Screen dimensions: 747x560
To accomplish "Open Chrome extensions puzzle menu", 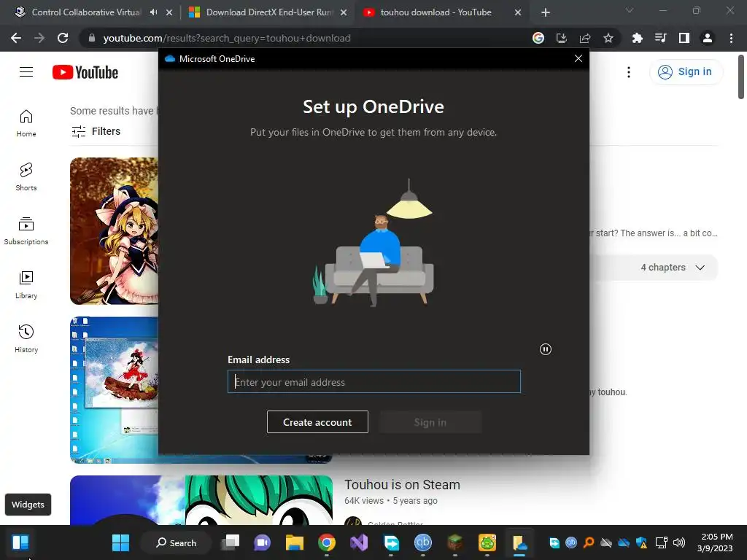I will (x=638, y=38).
